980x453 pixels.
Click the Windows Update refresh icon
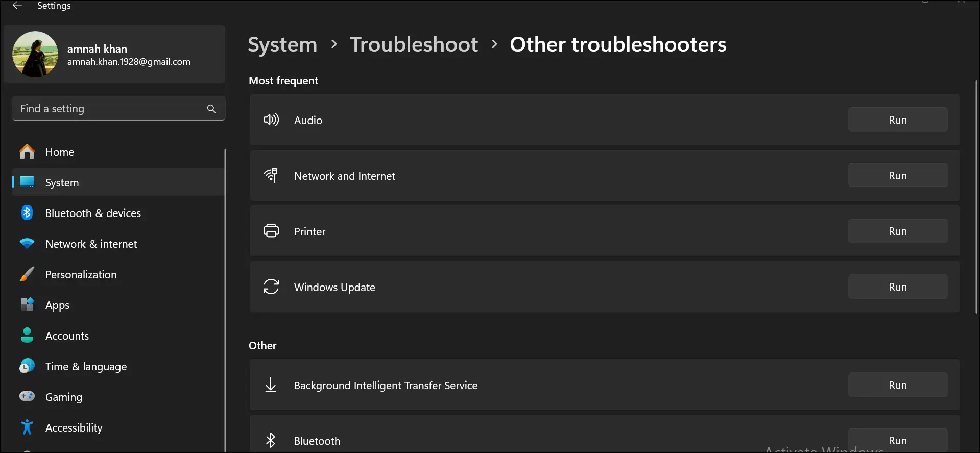click(x=271, y=287)
